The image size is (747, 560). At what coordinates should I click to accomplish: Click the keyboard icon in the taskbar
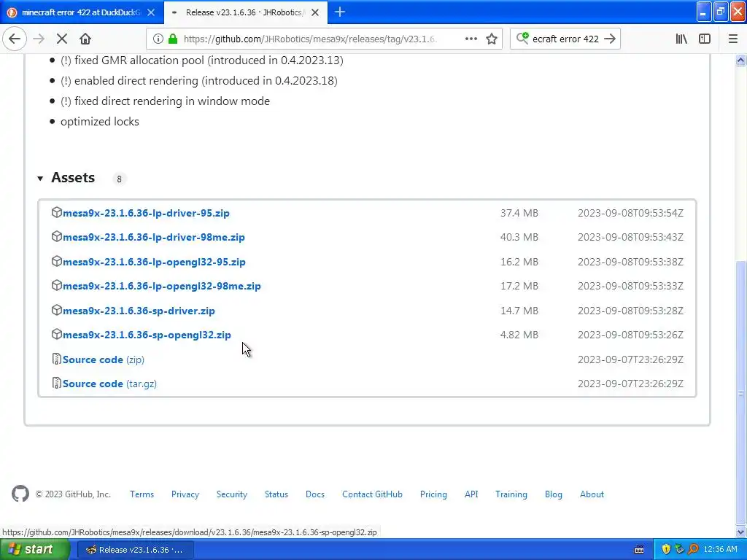[639, 550]
